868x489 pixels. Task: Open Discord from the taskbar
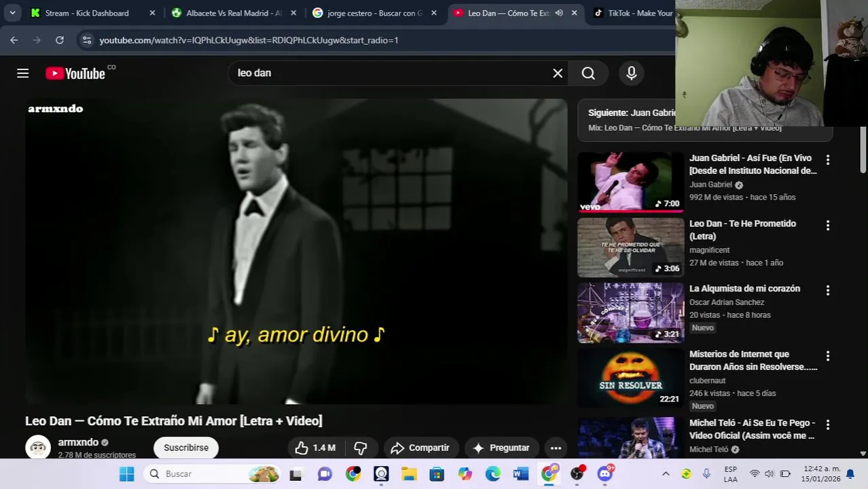pyautogui.click(x=605, y=473)
